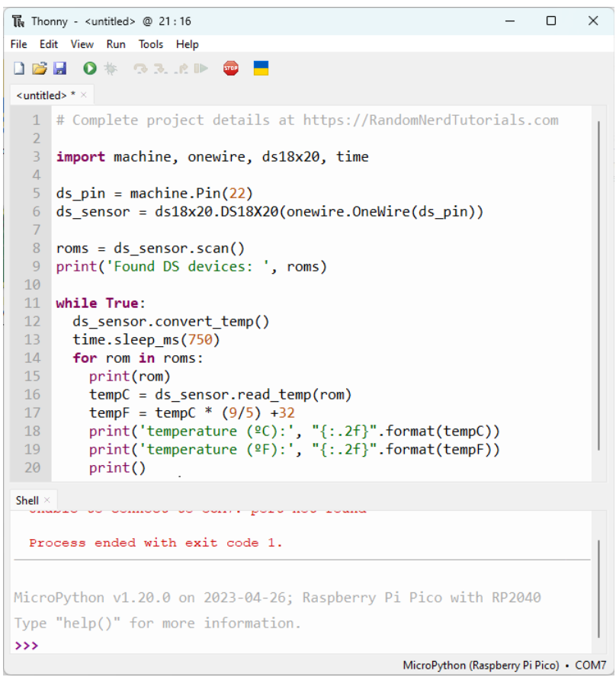Open the Run menu

tap(116, 44)
